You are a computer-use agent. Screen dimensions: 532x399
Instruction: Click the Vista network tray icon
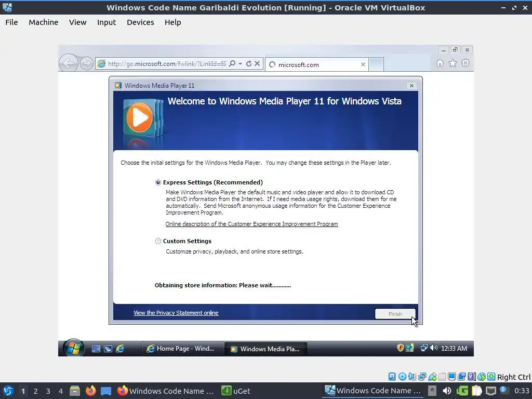coord(424,348)
